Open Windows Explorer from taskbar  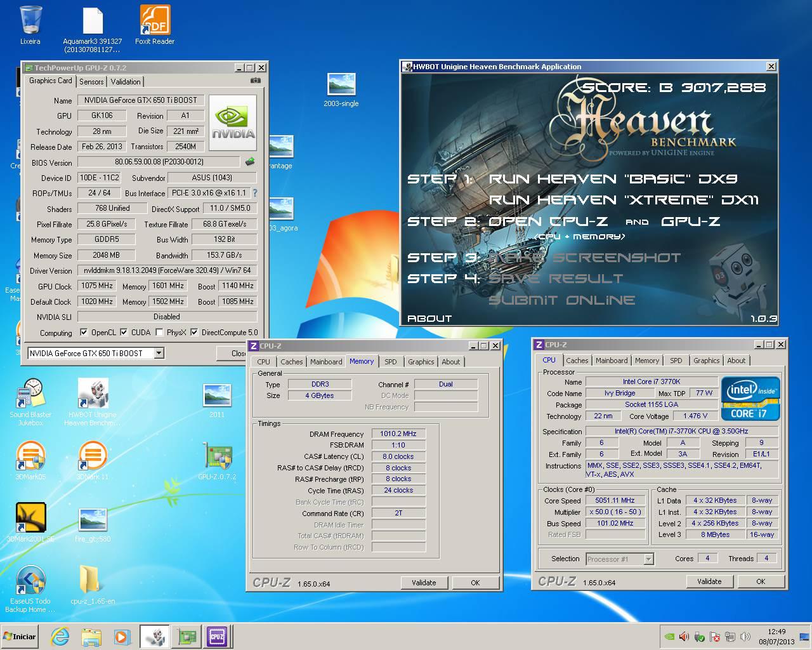[x=91, y=637]
